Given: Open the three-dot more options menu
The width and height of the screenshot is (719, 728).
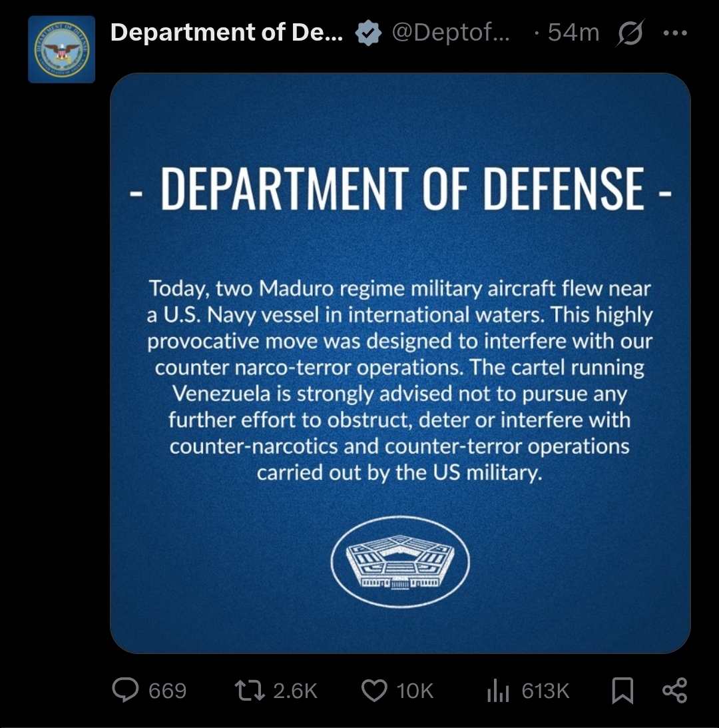Looking at the screenshot, I should (x=674, y=33).
